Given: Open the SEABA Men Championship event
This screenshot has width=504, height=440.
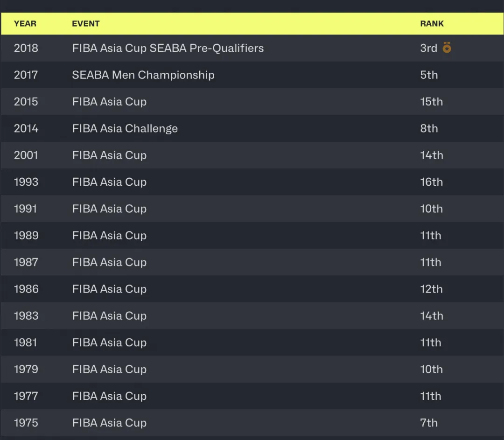Looking at the screenshot, I should pyautogui.click(x=143, y=75).
